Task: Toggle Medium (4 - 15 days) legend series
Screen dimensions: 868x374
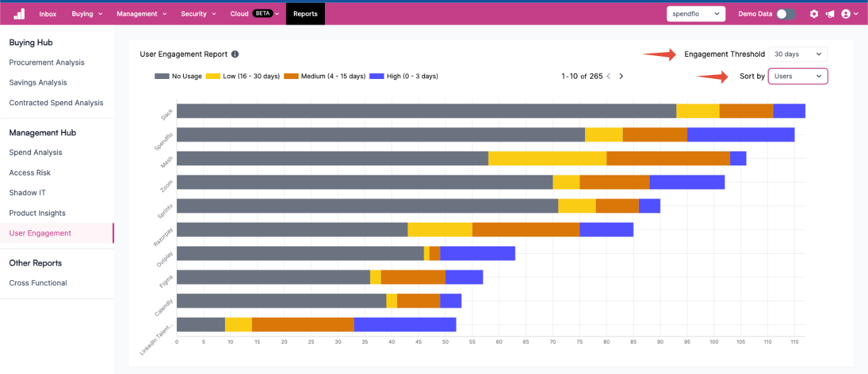Action: tap(325, 76)
